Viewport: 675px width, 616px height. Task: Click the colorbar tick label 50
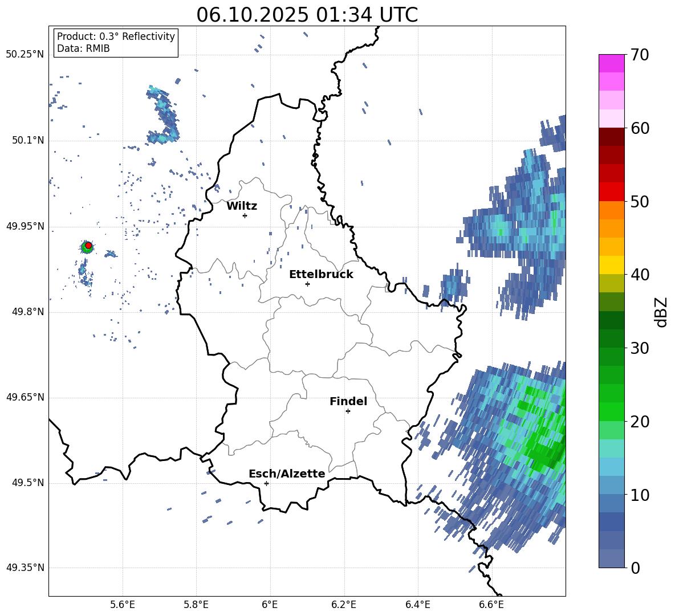pos(640,202)
